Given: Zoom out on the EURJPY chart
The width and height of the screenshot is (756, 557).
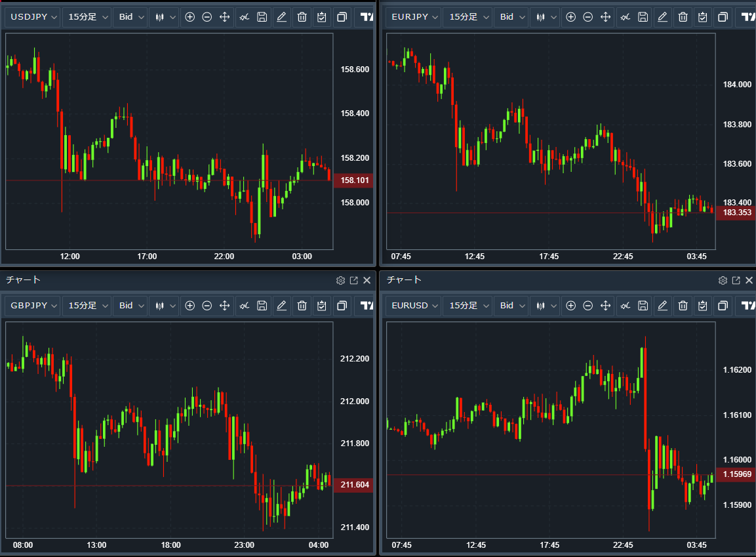Looking at the screenshot, I should click(587, 17).
